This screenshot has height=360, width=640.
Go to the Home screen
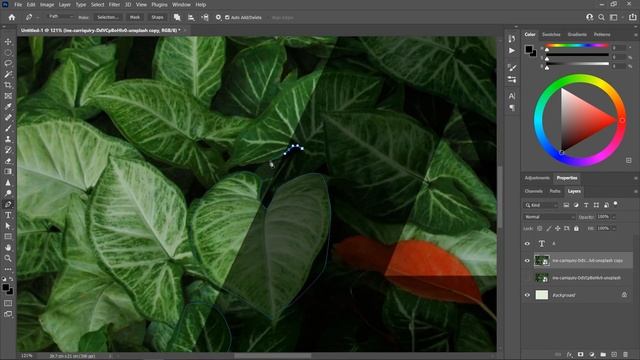coord(12,17)
